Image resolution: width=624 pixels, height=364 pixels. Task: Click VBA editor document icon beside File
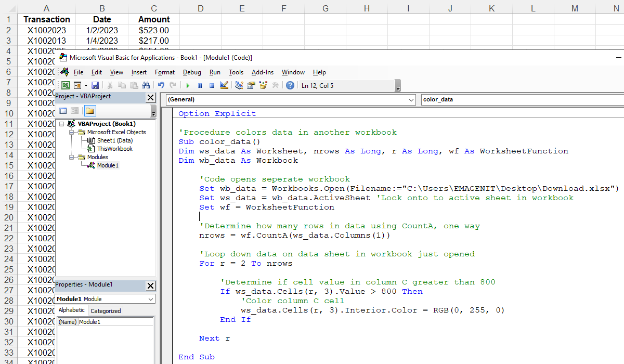tap(64, 72)
